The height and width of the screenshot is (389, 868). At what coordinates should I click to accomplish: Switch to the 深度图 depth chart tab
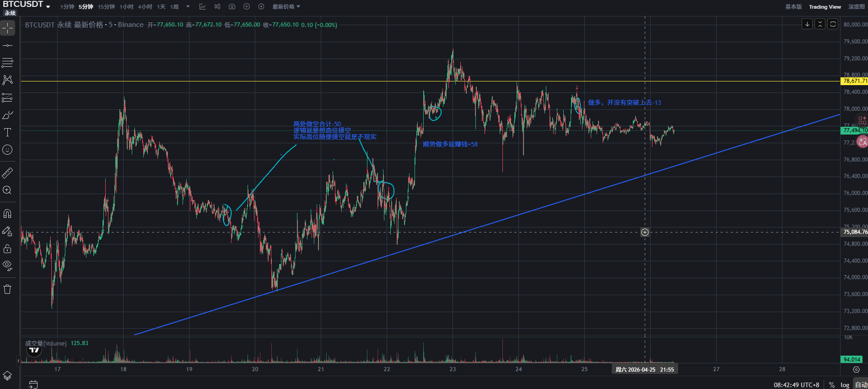pyautogui.click(x=856, y=7)
